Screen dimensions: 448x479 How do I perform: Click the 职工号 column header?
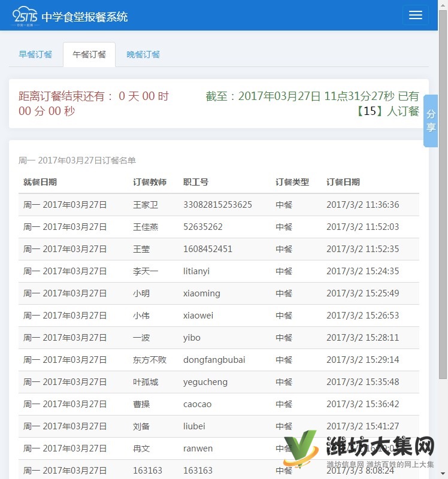tap(196, 182)
